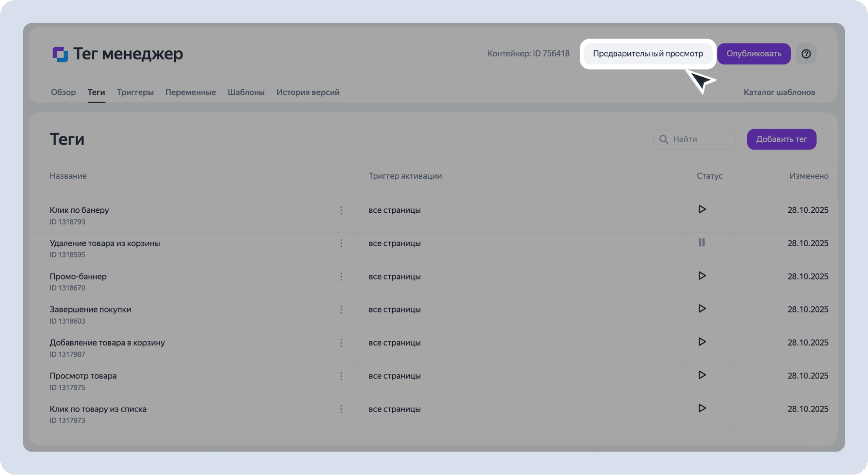Viewport: 868px width, 475px height.
Task: Toggle play status of Добавление товара в корзину
Action: click(702, 342)
